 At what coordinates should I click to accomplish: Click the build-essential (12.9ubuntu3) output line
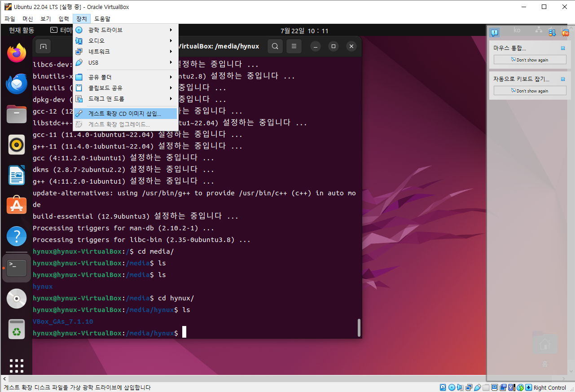coord(136,216)
